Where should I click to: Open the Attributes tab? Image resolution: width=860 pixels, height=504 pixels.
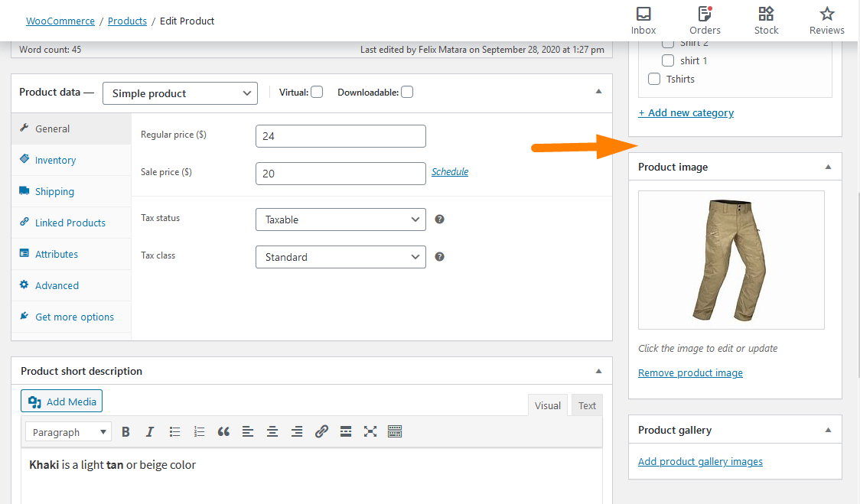point(71,254)
